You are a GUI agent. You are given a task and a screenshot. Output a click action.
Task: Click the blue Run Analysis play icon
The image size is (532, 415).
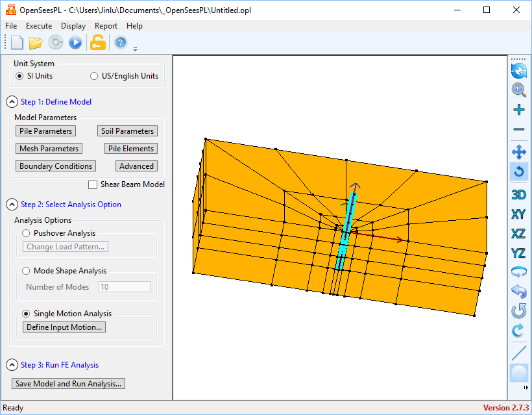click(x=76, y=43)
